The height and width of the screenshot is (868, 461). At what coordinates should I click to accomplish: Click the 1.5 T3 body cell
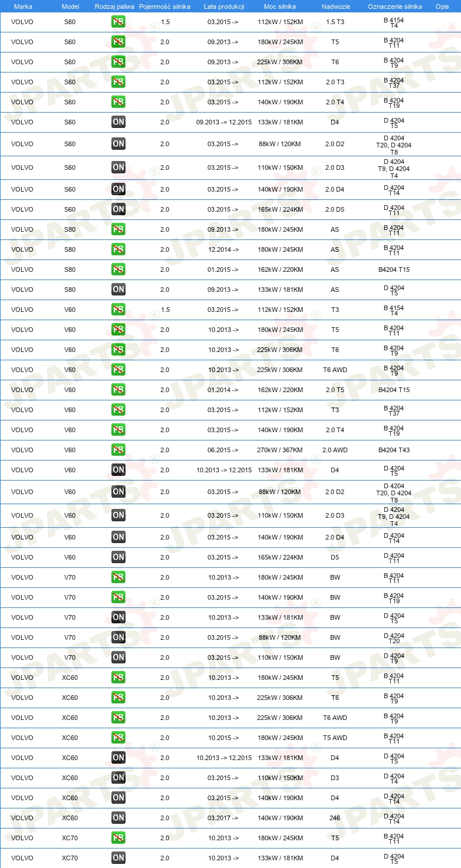point(335,22)
